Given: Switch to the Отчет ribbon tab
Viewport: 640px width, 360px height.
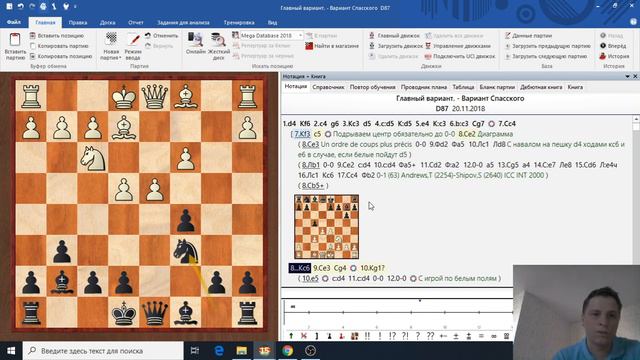Looking at the screenshot, I should point(136,22).
